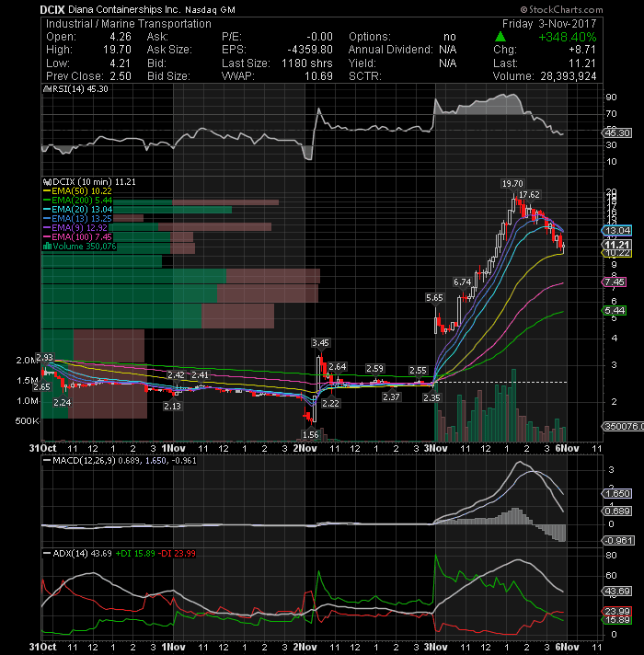Click the 7.45 pink tag on price axis
The height and width of the screenshot is (655, 644).
pyautogui.click(x=614, y=282)
